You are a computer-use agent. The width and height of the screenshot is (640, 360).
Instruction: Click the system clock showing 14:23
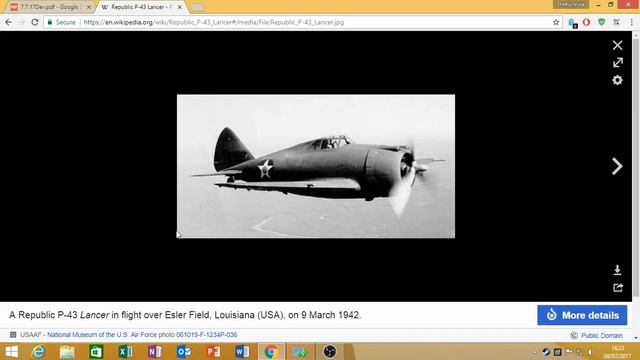point(617,352)
